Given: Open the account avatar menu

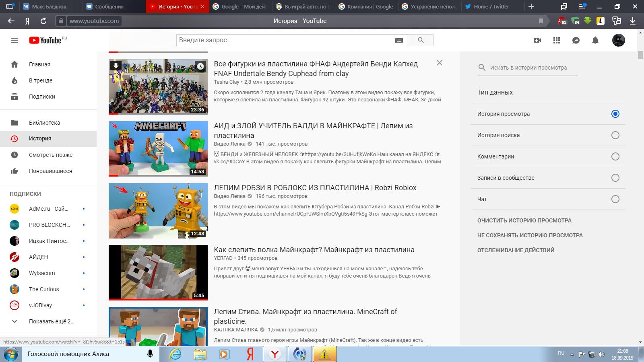Looking at the screenshot, I should [619, 40].
